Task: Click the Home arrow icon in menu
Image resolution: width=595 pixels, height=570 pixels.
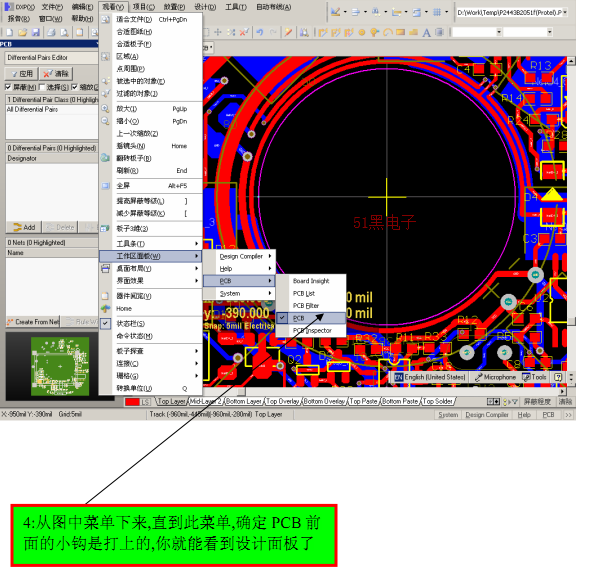Action: 106,309
